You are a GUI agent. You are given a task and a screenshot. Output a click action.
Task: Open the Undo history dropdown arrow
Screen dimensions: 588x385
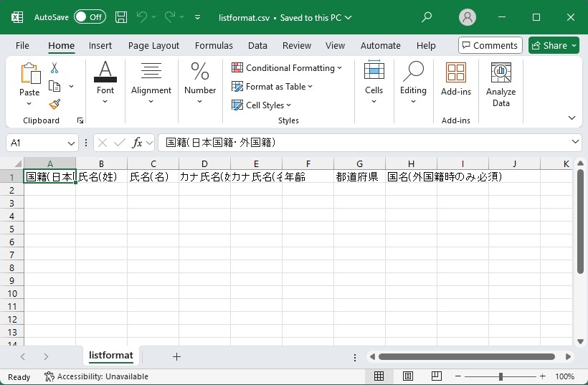pos(153,17)
